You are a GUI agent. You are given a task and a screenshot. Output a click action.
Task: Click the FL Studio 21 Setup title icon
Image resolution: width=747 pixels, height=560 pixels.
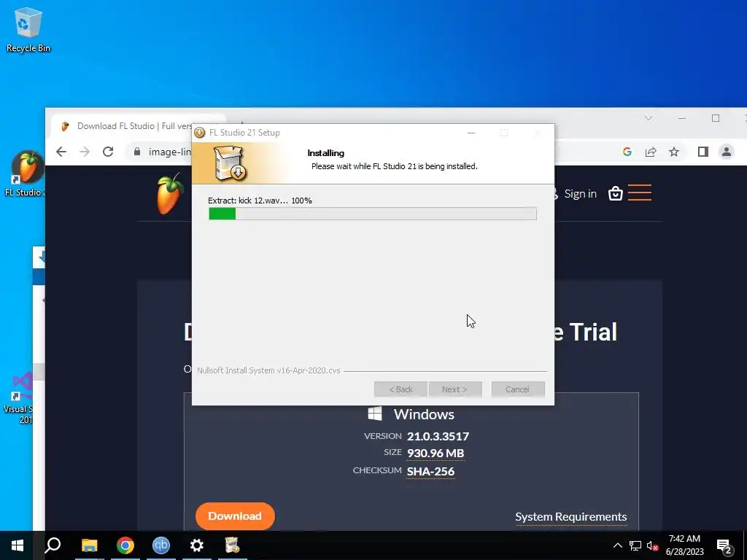pos(200,133)
